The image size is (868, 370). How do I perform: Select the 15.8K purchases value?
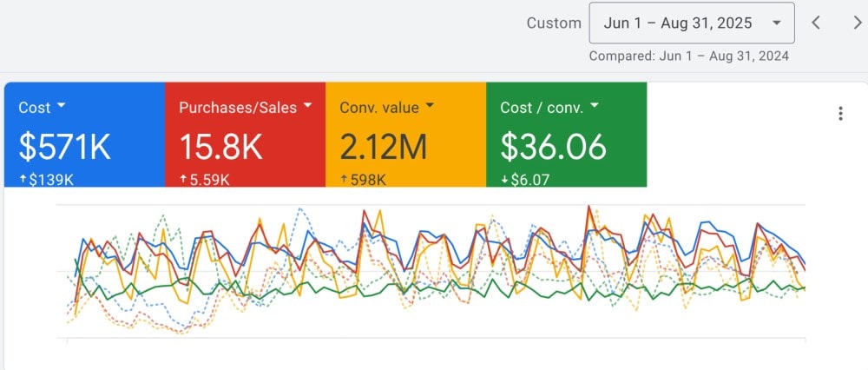[x=220, y=148]
